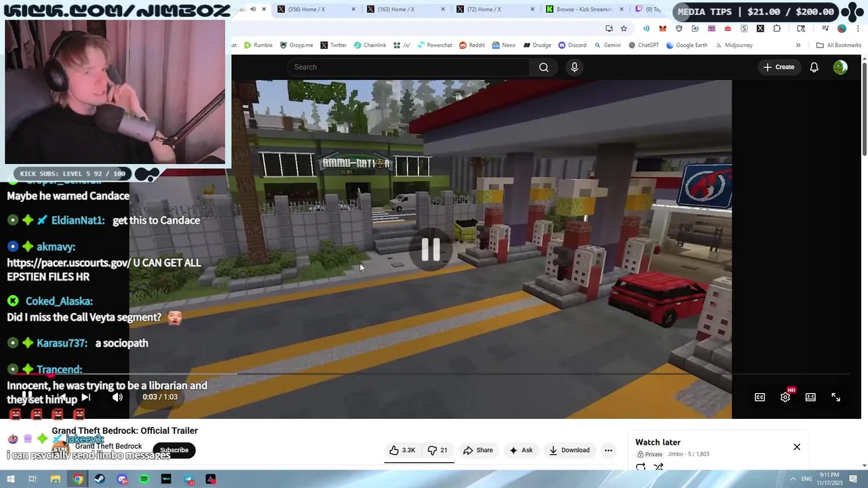Open the MetaMask fox extension
The width and height of the screenshot is (868, 488).
pyautogui.click(x=663, y=28)
